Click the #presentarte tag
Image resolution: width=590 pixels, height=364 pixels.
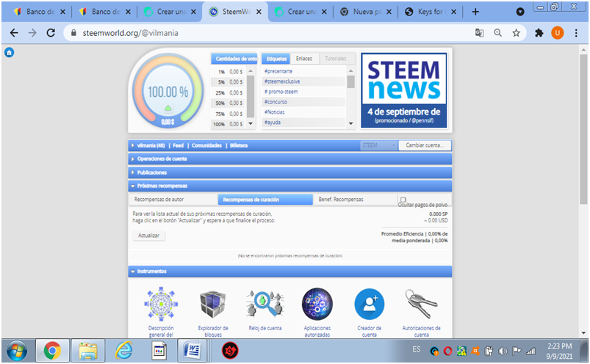pos(278,71)
